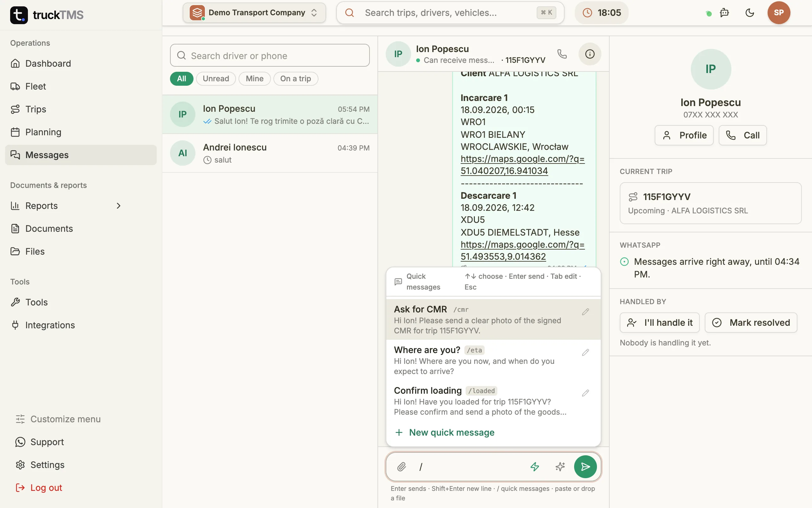Select Andrei Ionescu conversation
The image size is (812, 508).
(x=270, y=153)
